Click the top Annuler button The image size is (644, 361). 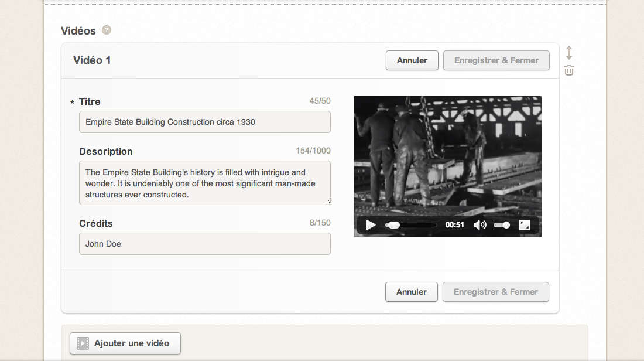(x=412, y=60)
